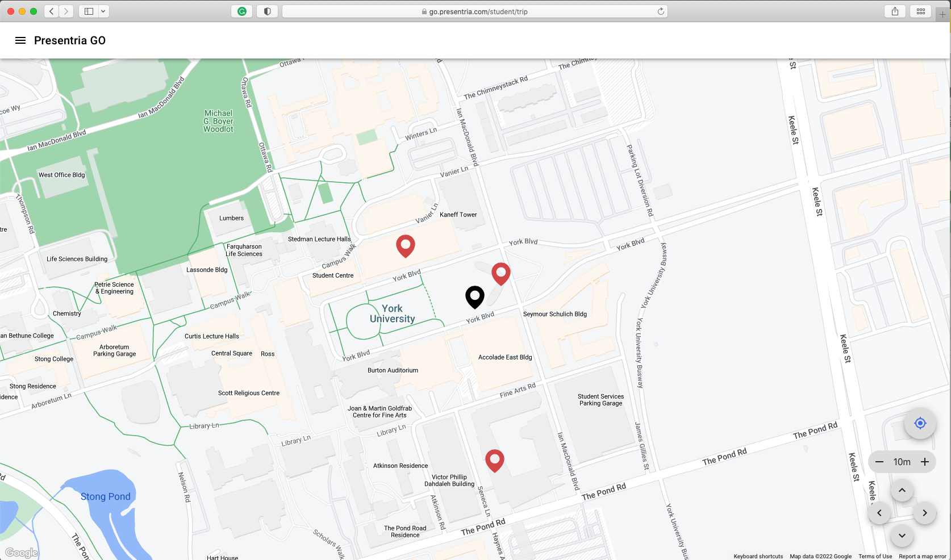Screen dimensions: 951x560
Task: Click the Stong College label
Action: tap(54, 359)
